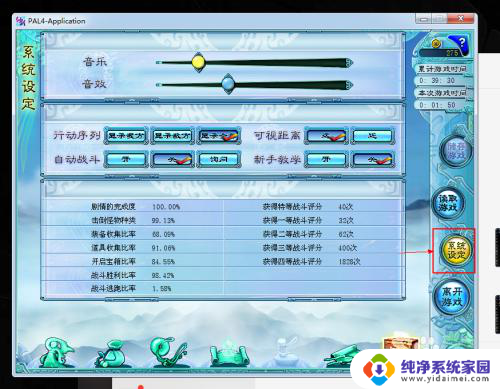The height and width of the screenshot is (389, 500).
Task: Click the 音乐 label
Action: 95,62
